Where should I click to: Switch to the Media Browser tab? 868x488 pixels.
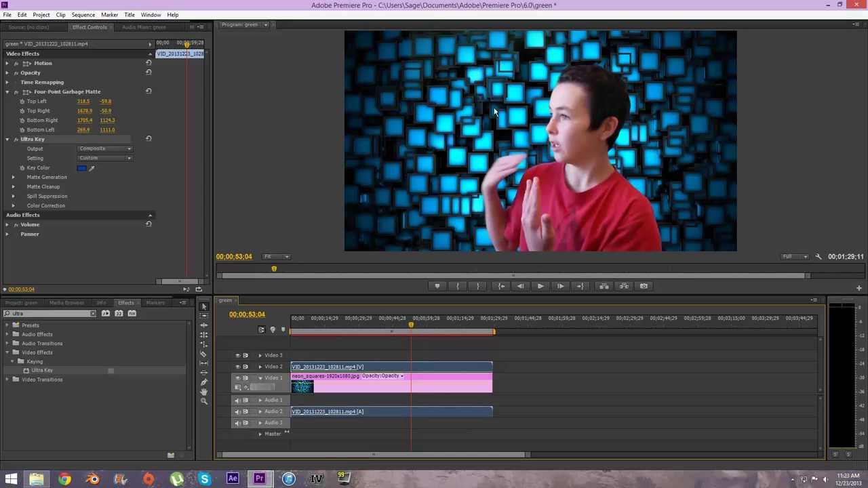click(66, 303)
